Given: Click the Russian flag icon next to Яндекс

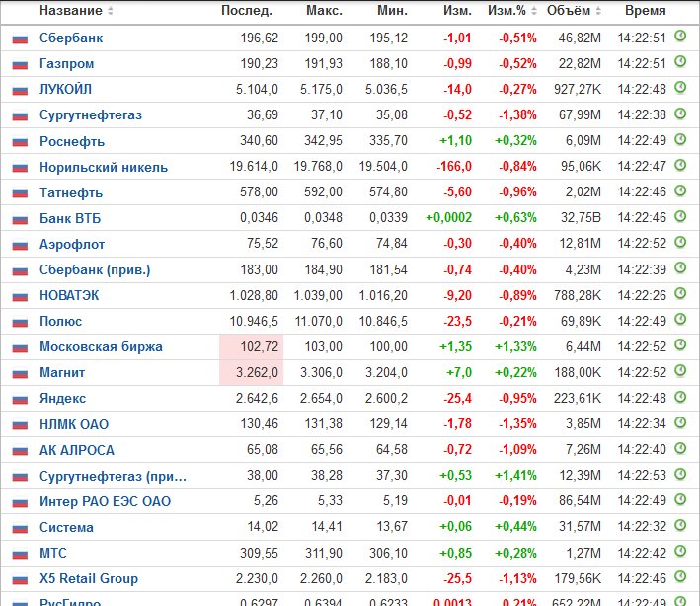Looking at the screenshot, I should tap(20, 400).
